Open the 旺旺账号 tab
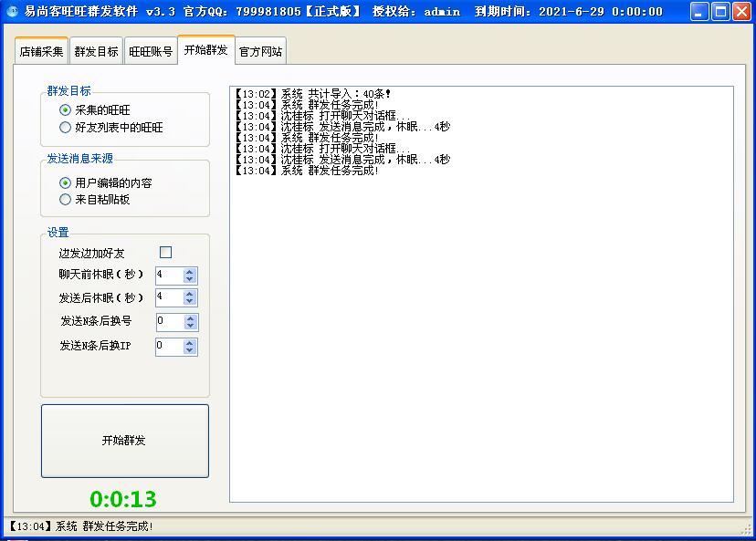The height and width of the screenshot is (541, 756). click(x=151, y=51)
